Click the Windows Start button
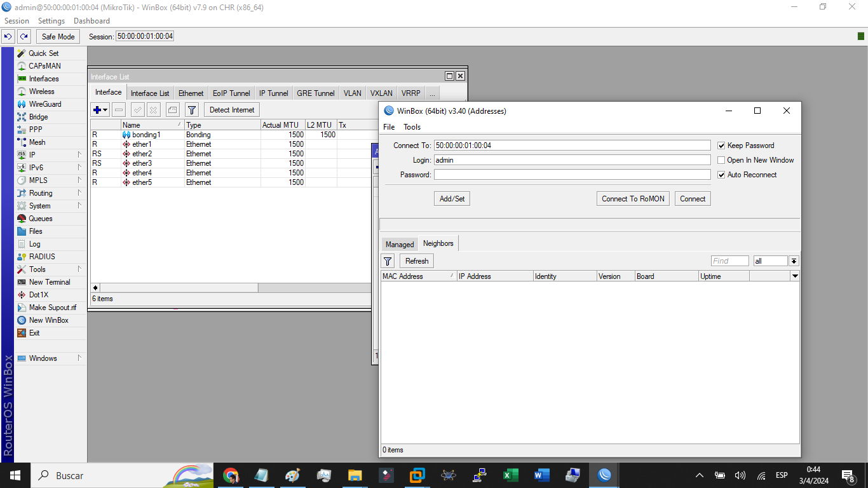 15,475
